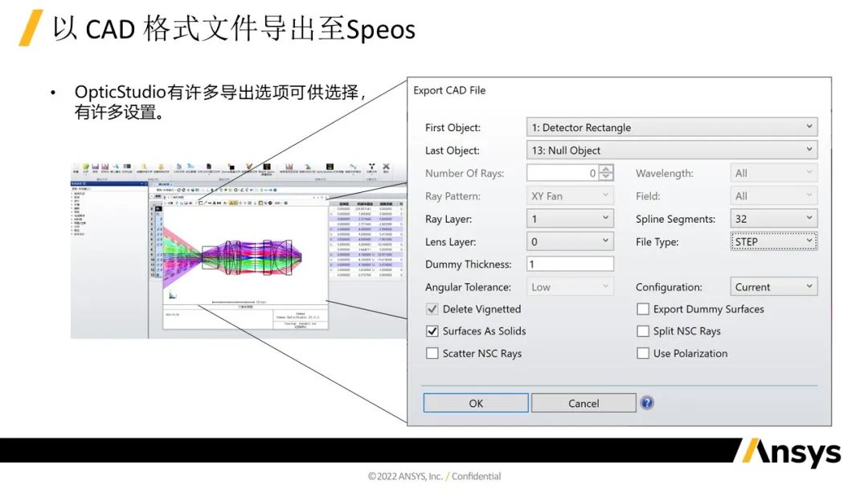Cancel the Export CAD File dialog

583,403
